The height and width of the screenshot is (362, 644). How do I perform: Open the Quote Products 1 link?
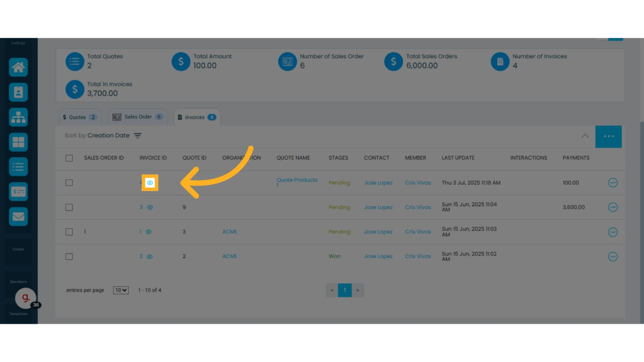pyautogui.click(x=297, y=182)
